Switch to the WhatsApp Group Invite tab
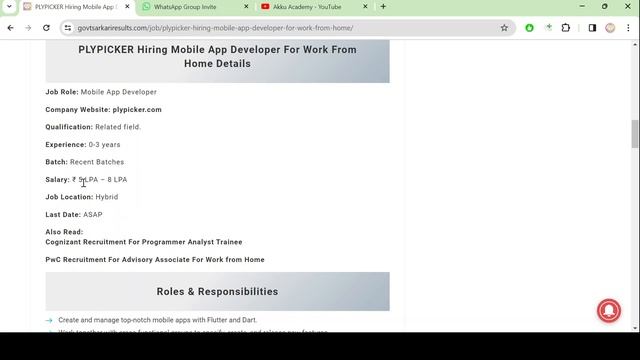Viewport: 640px width, 360px height. click(194, 7)
